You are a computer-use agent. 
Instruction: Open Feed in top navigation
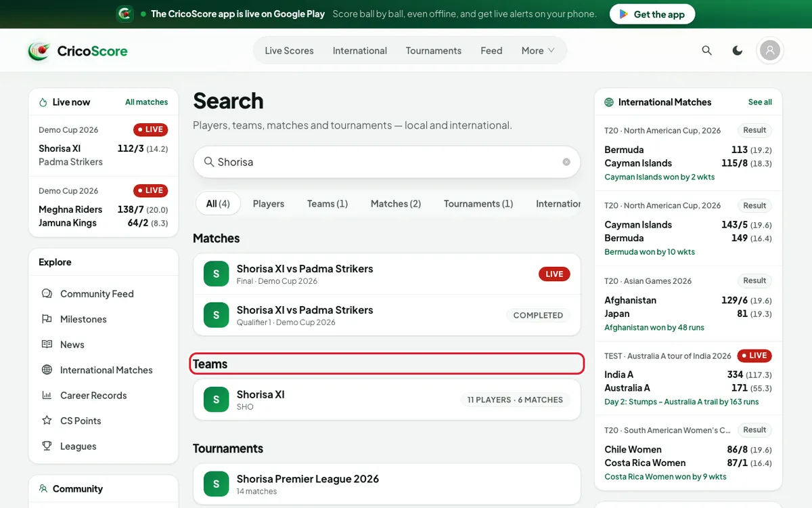click(x=491, y=51)
